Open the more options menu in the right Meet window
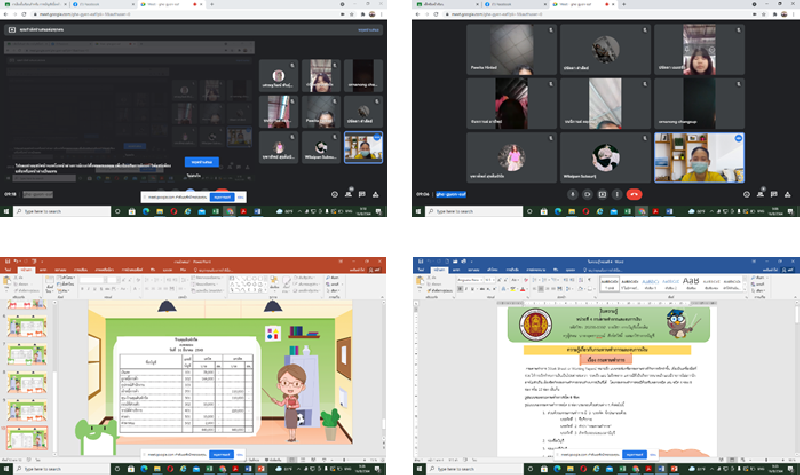This screenshot has height=475, width=800. 617,195
